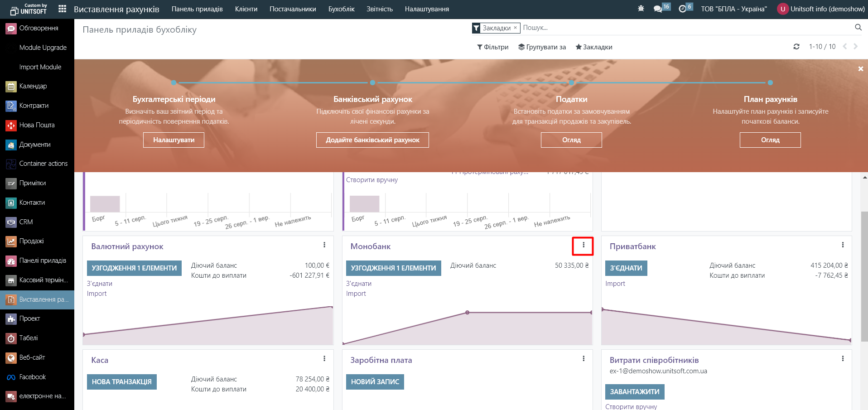The height and width of the screenshot is (410, 868).
Task: Click Додайте банківський рахунок button
Action: pos(372,140)
